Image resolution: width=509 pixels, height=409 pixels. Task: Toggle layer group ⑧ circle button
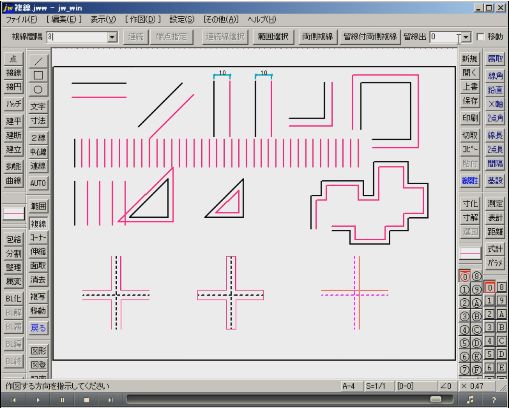477,276
